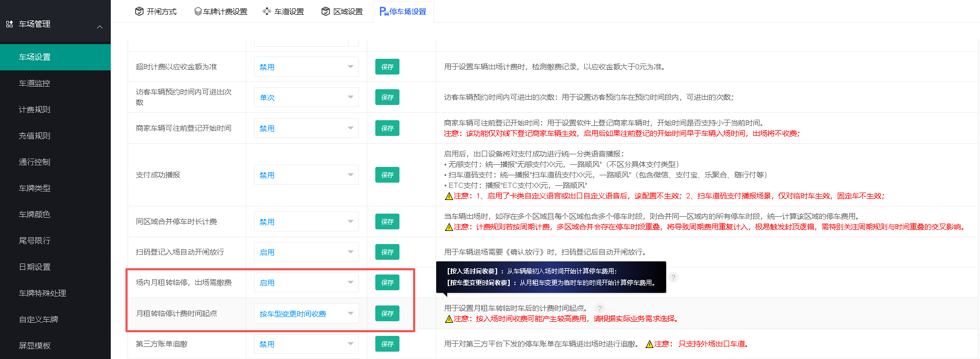Open the 第三方账单追缴 dropdown
The width and height of the screenshot is (980, 359).
[307, 344]
